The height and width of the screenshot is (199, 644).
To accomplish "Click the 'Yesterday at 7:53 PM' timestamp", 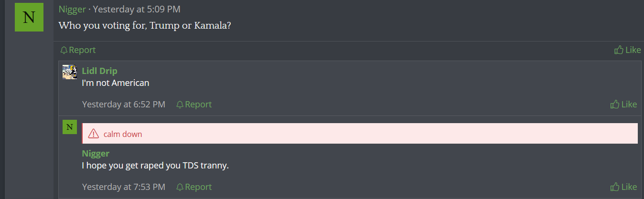I will 124,187.
